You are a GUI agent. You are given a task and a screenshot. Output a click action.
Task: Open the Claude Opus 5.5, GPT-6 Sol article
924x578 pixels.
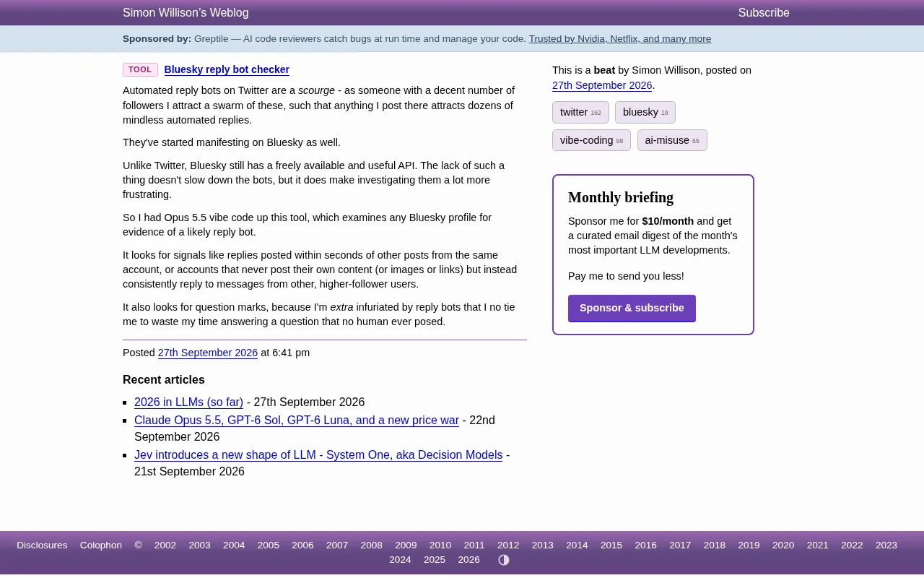pyautogui.click(x=297, y=420)
